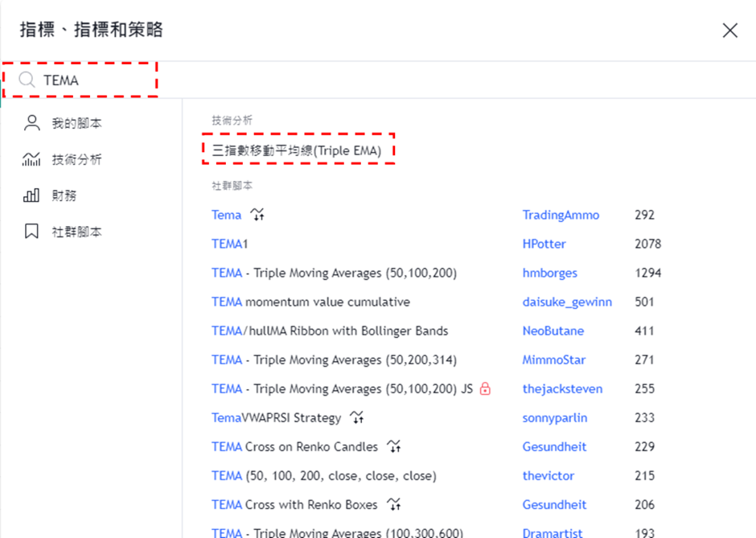Open the TEMA1 script by HPotter
This screenshot has width=756, height=538.
point(229,244)
